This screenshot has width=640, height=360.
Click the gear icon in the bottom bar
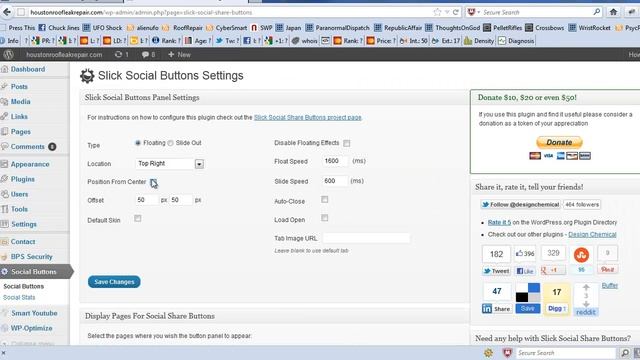(488, 353)
